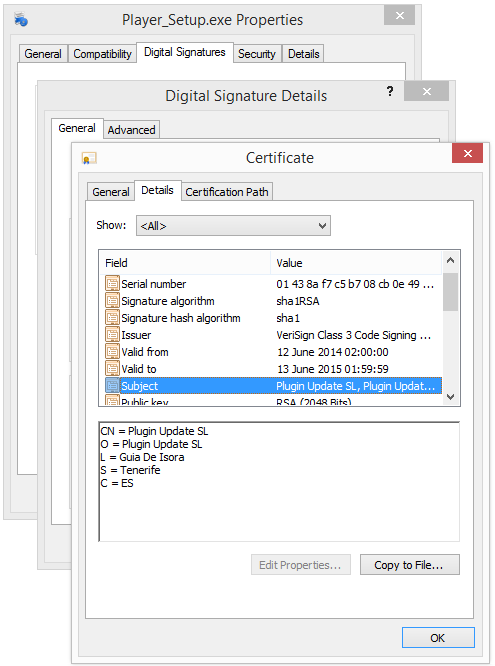This screenshot has height=666, width=495.
Task: Select the 'Signature algorithm' field label
Action: (x=168, y=301)
